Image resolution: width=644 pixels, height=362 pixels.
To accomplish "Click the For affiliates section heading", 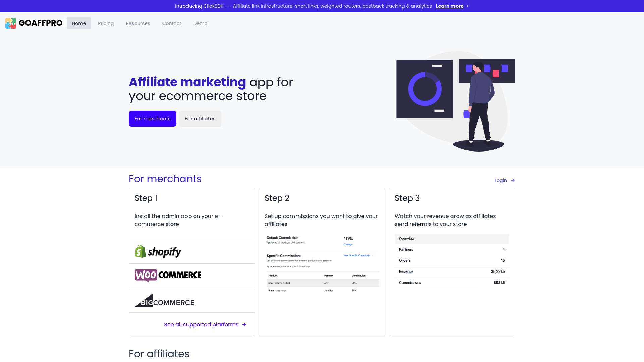I will pos(159,354).
